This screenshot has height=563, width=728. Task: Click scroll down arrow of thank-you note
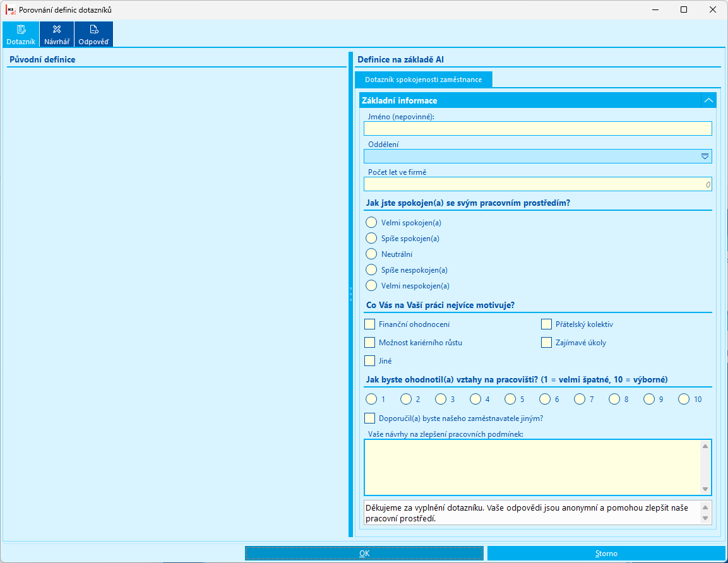coord(705,518)
